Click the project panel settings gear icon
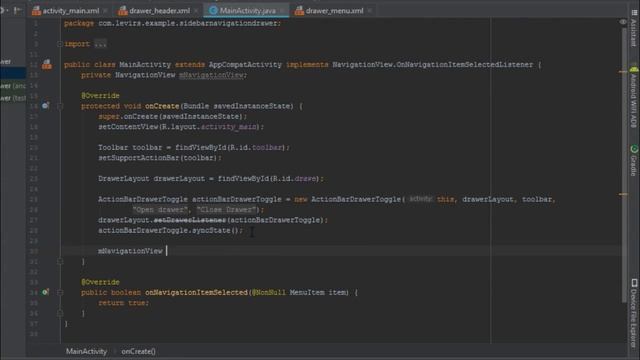This screenshot has width=640, height=360. [x=2, y=10]
